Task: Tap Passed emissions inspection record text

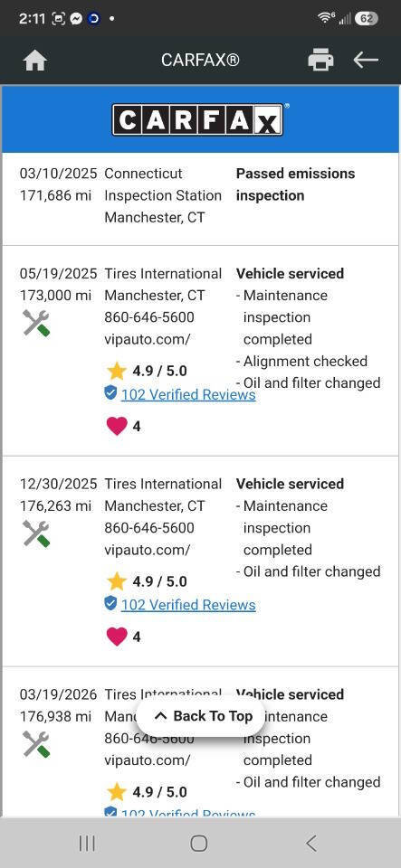Action: pos(296,184)
